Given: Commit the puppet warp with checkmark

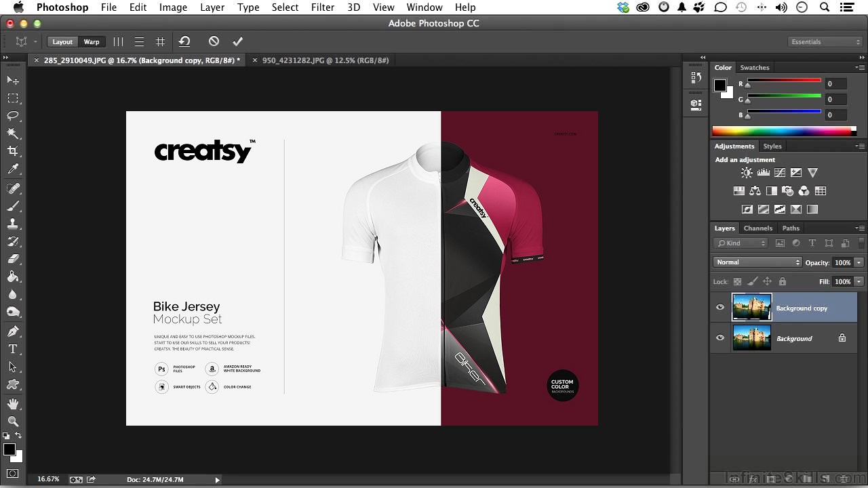Looking at the screenshot, I should 237,41.
